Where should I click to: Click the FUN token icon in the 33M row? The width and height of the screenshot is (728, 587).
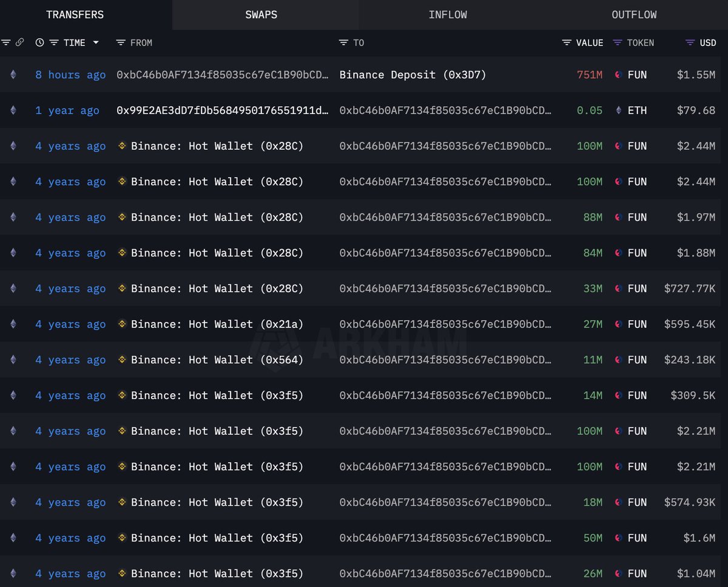[x=618, y=289]
